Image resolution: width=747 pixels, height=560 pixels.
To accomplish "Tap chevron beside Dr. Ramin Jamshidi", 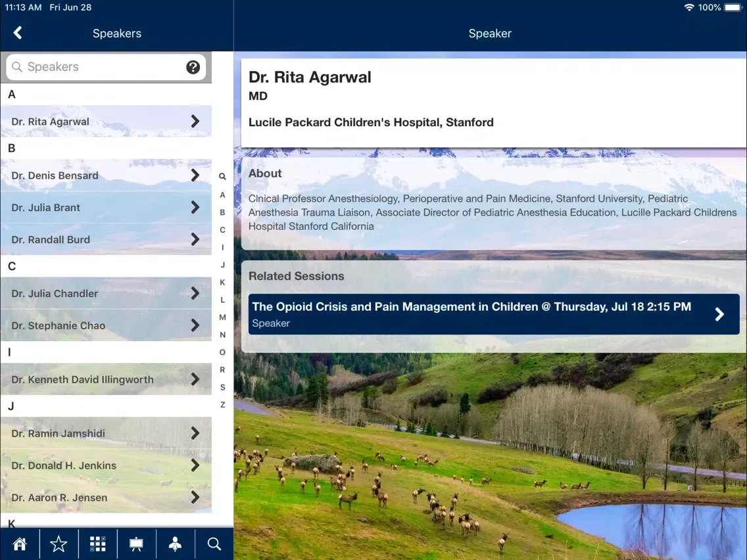I will pyautogui.click(x=195, y=433).
